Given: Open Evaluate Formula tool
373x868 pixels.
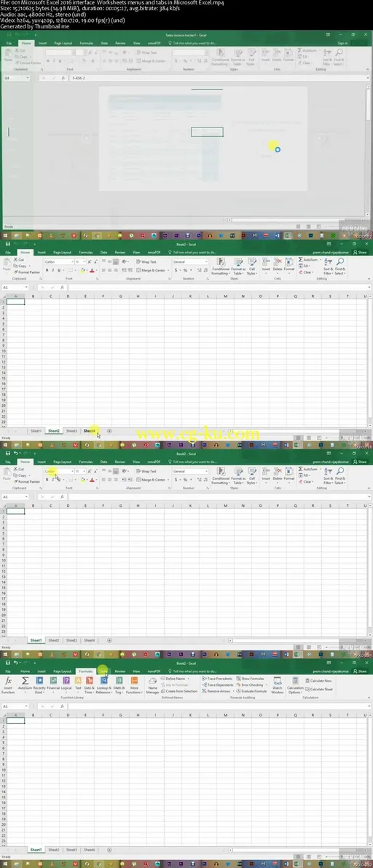Looking at the screenshot, I should [x=252, y=691].
